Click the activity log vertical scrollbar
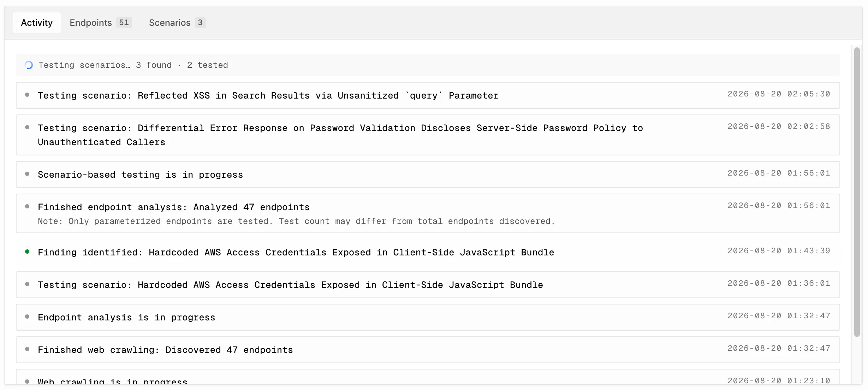This screenshot has width=868, height=390. (x=857, y=192)
